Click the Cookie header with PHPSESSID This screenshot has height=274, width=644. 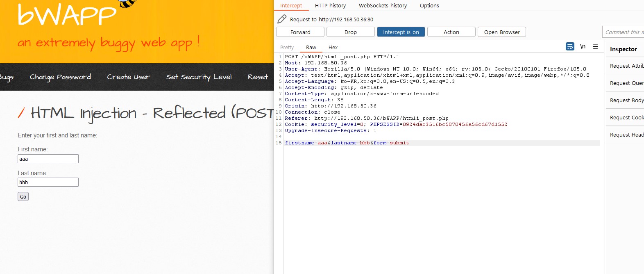click(396, 124)
